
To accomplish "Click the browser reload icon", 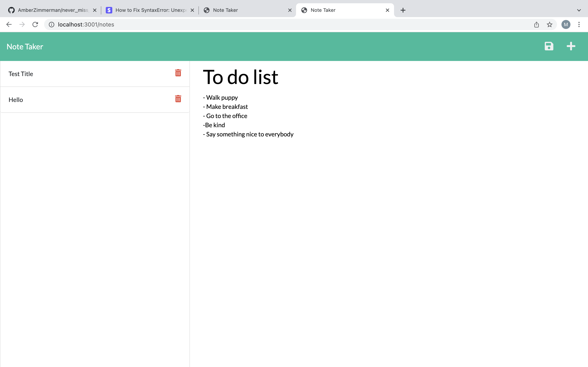I will point(35,24).
